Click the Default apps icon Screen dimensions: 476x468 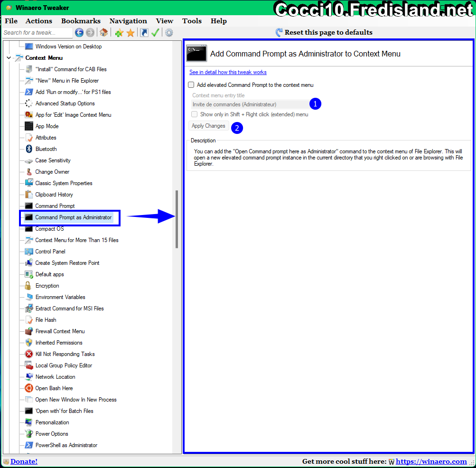click(29, 274)
